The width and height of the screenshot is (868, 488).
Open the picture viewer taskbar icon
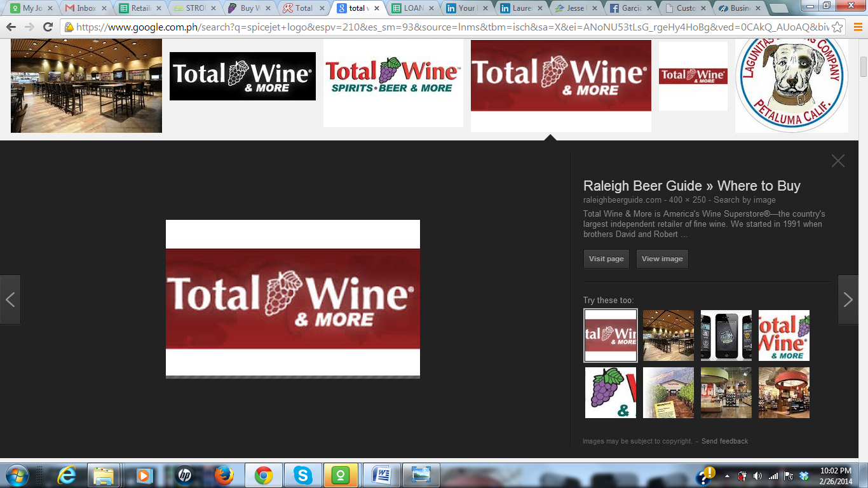tap(420, 475)
